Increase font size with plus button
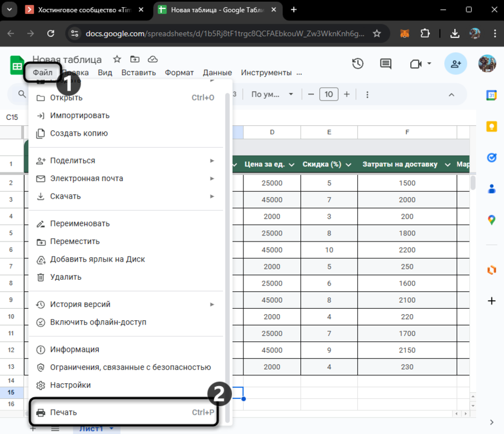The width and height of the screenshot is (504, 434). pos(346,94)
